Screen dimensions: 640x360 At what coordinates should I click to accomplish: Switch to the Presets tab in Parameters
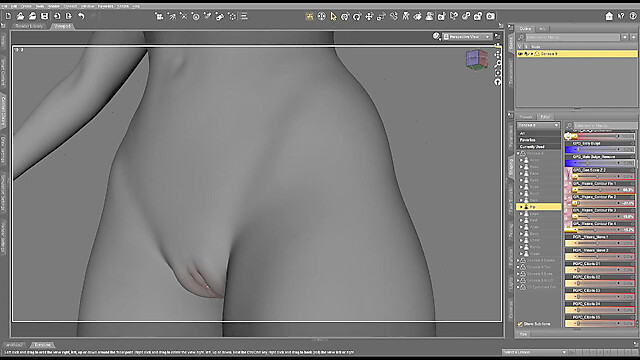pyautogui.click(x=526, y=117)
